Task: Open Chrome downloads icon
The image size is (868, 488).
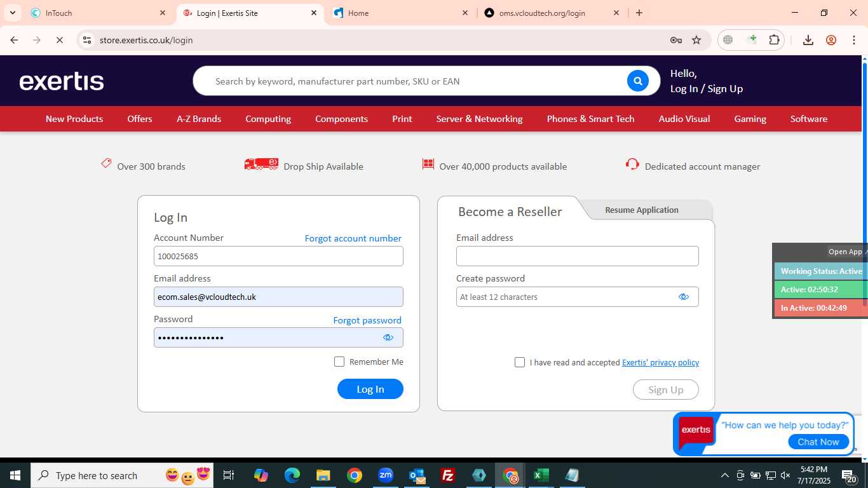Action: (x=808, y=40)
